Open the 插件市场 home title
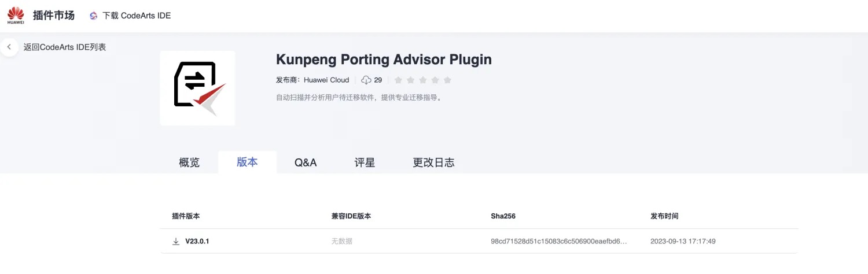The image size is (868, 274). [54, 16]
